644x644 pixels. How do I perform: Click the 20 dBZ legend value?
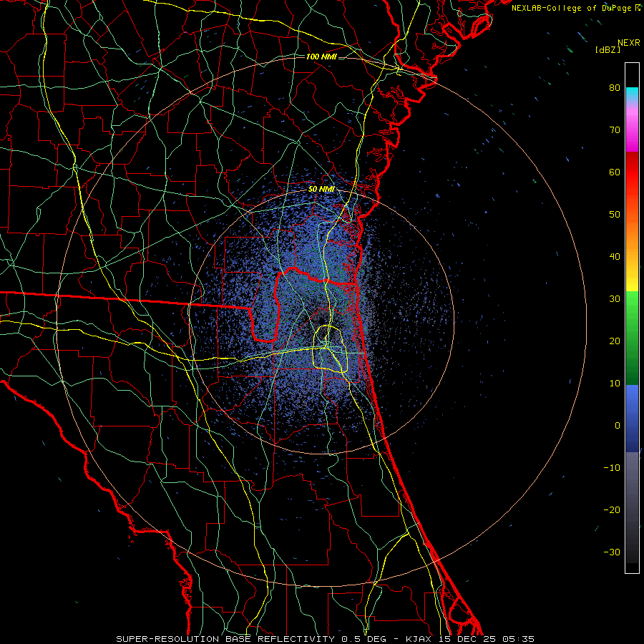[615, 341]
